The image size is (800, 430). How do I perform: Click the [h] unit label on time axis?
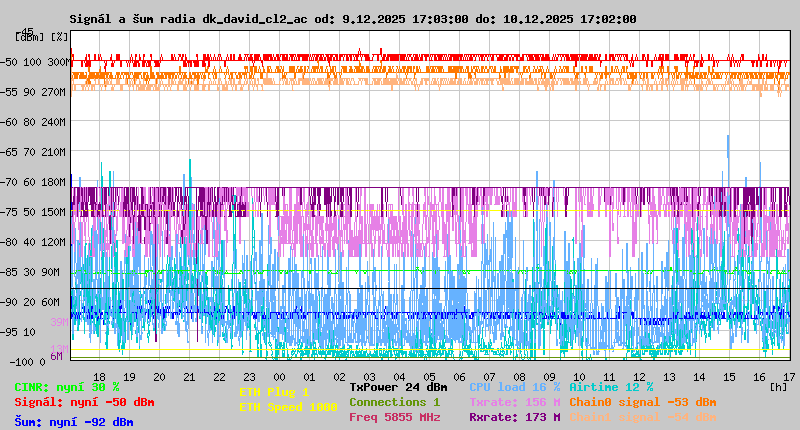click(779, 387)
